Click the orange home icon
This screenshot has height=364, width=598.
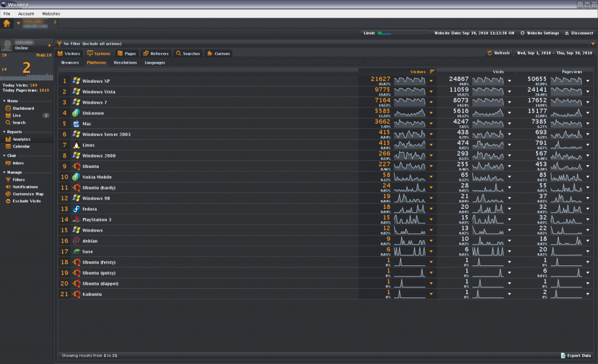pyautogui.click(x=7, y=23)
